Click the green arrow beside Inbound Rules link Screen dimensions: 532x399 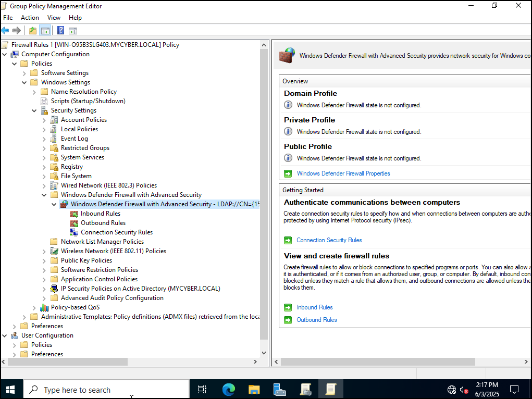point(288,307)
